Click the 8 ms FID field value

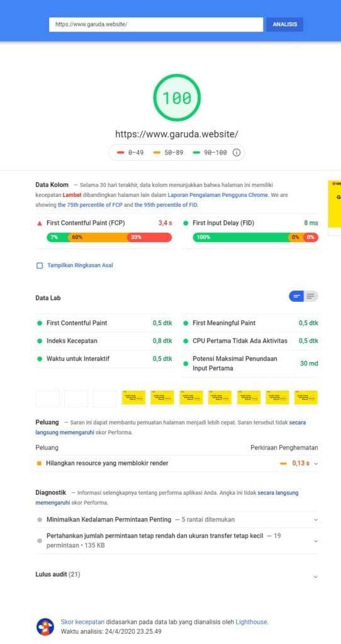coord(311,223)
